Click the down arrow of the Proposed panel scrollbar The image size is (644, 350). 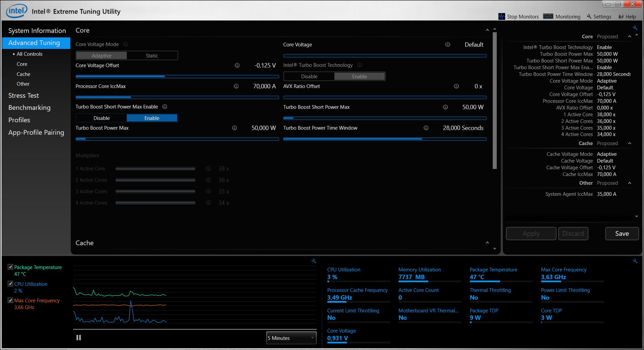pos(637,217)
